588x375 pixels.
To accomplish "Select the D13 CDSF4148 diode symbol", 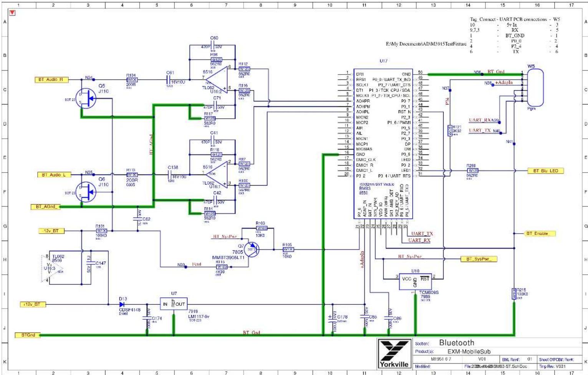I will point(122,304).
